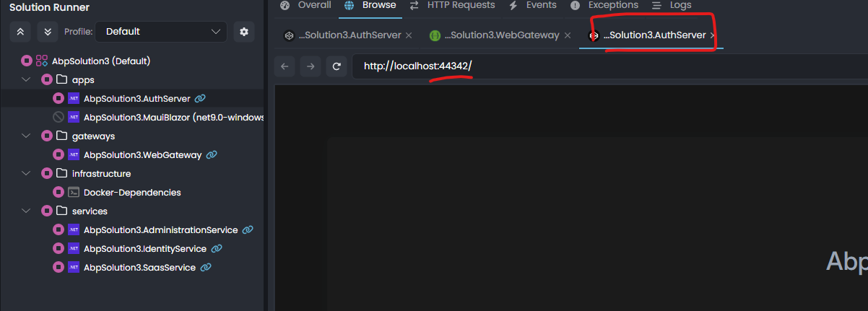Select AbpSolution3.IdentityService item
Screen dimensions: 868x311
(x=145, y=248)
